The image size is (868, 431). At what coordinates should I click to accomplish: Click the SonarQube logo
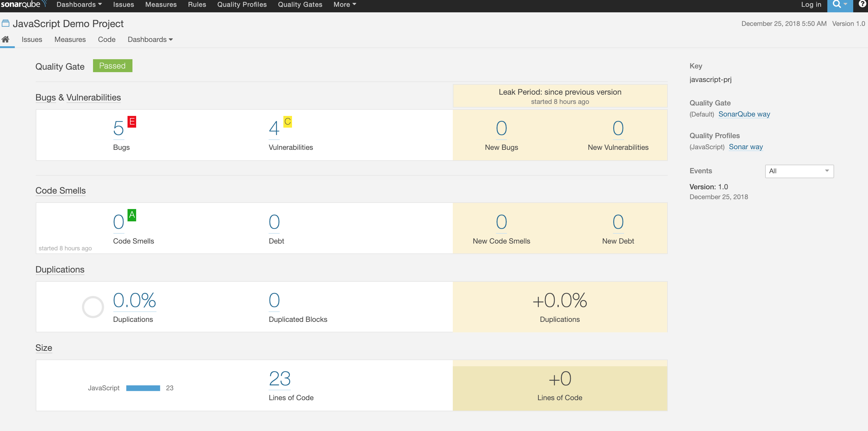(23, 4)
